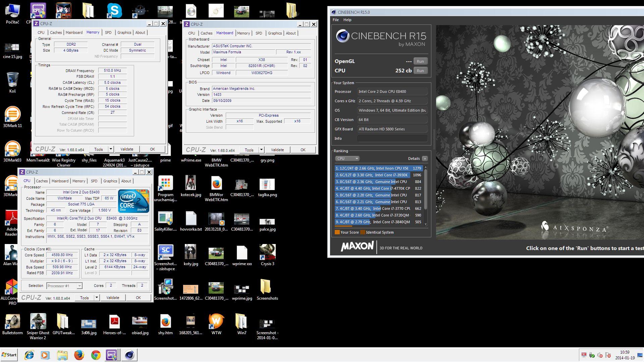Click the Identical System brown swatch
Screen dimensions: 644x362
coord(363,232)
